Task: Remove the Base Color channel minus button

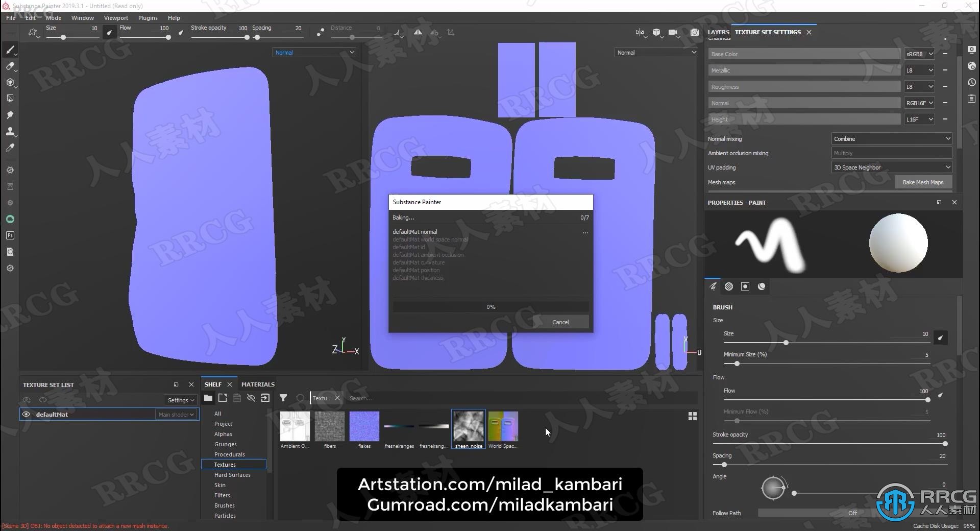Action: (x=945, y=54)
